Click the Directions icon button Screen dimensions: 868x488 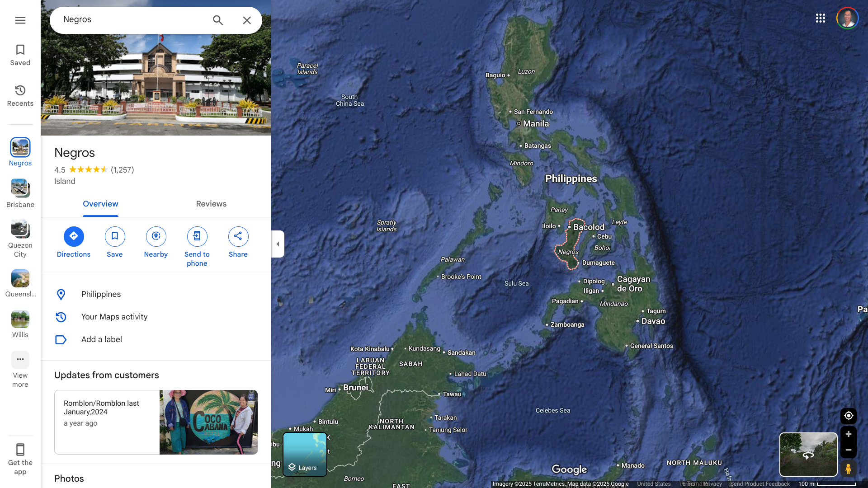[74, 236]
